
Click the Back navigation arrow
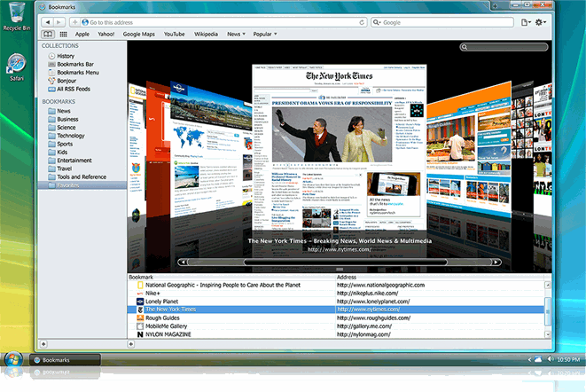(x=47, y=21)
